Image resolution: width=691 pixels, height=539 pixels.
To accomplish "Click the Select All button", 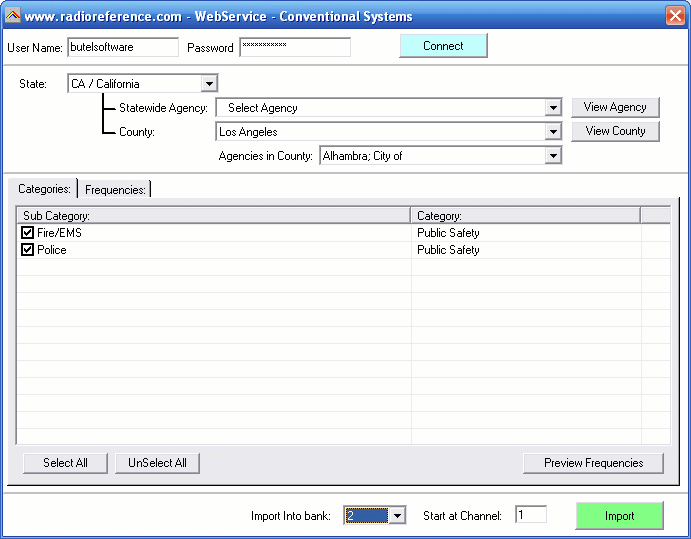I will [x=65, y=463].
